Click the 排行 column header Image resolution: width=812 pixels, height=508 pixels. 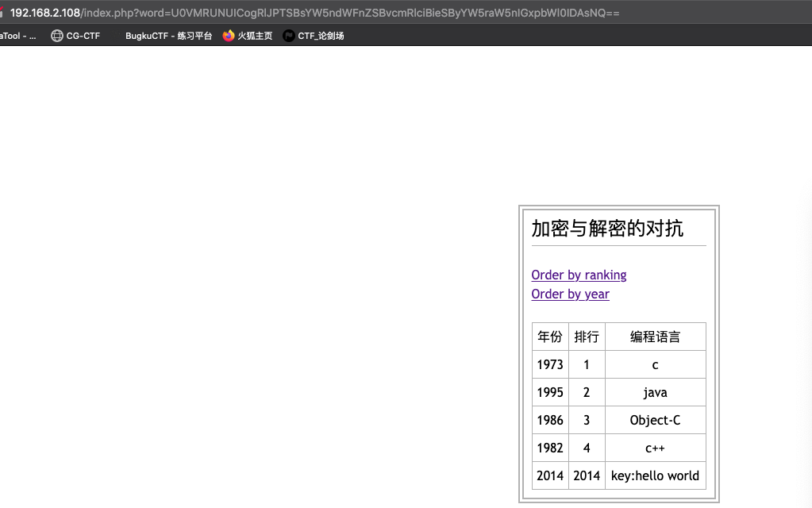587,337
